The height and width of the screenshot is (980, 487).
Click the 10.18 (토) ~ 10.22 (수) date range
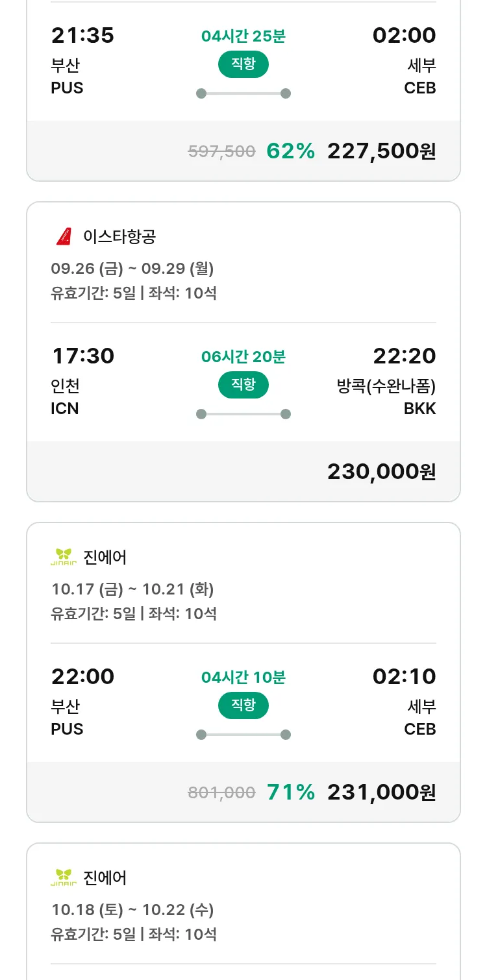(x=132, y=910)
